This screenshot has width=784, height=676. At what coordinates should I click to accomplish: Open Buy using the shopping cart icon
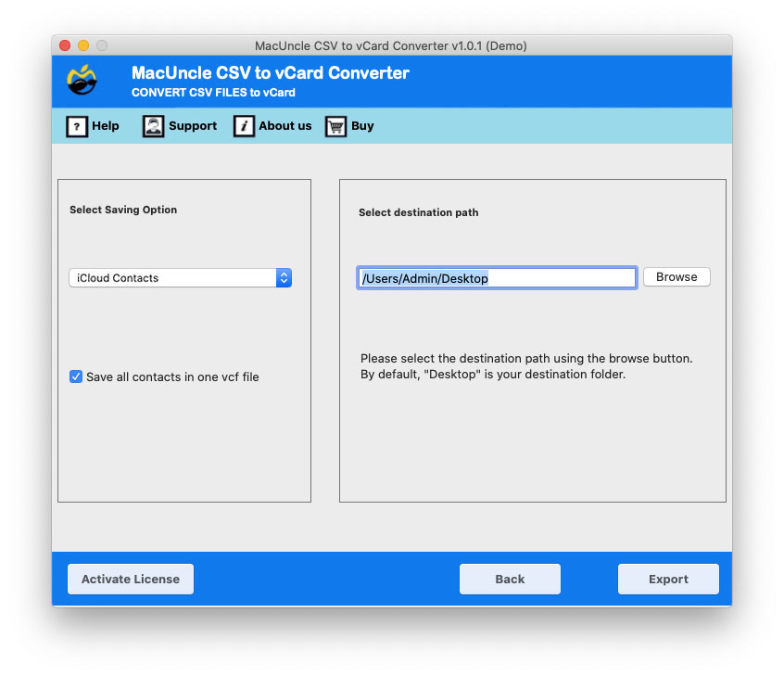[x=335, y=126]
